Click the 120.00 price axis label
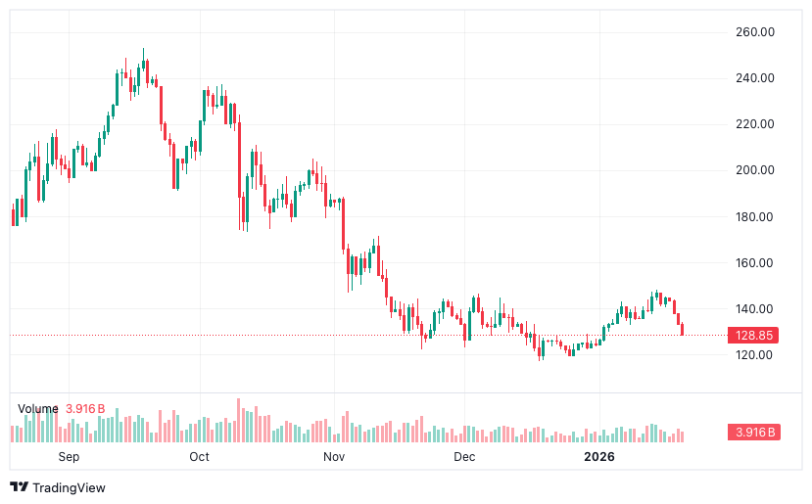This screenshot has height=504, width=812. (755, 355)
